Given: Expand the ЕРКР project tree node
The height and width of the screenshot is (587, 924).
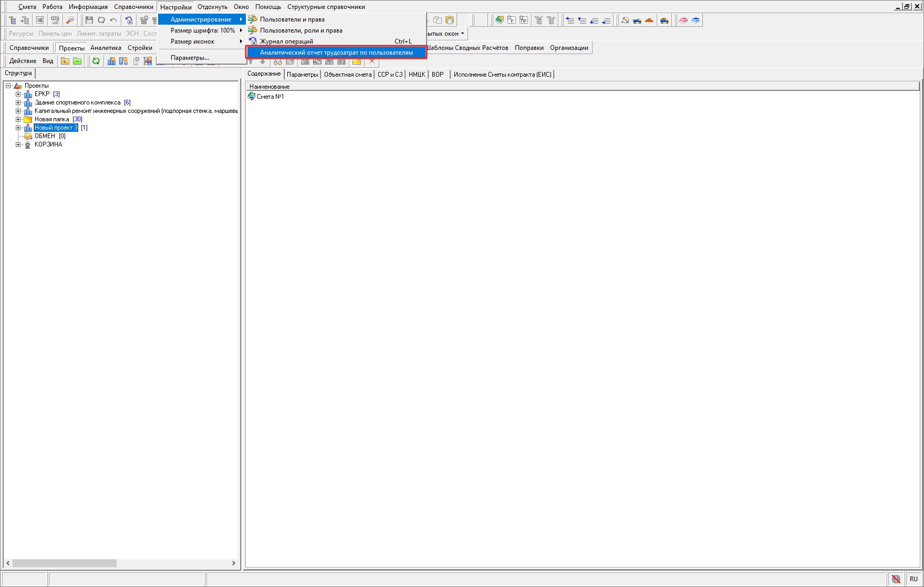Looking at the screenshot, I should [x=18, y=95].
